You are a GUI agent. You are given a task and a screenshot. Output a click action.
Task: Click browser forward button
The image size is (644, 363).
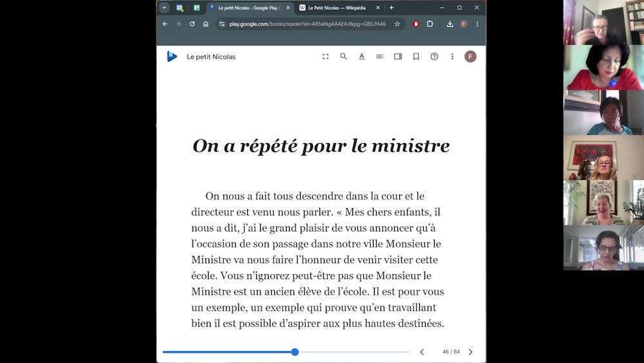tap(178, 24)
